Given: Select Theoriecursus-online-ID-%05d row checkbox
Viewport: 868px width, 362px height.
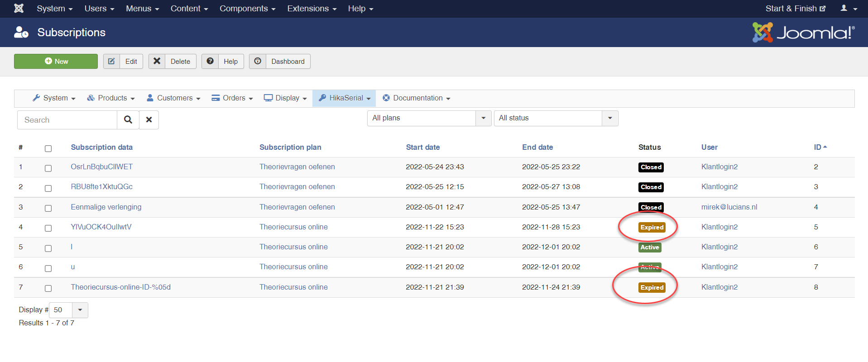Looking at the screenshot, I should point(48,288).
